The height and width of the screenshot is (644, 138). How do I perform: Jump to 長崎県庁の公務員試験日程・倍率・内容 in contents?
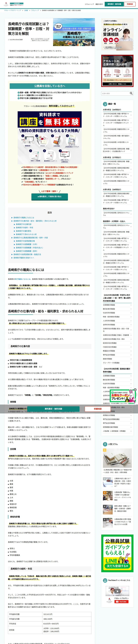[31, 238]
